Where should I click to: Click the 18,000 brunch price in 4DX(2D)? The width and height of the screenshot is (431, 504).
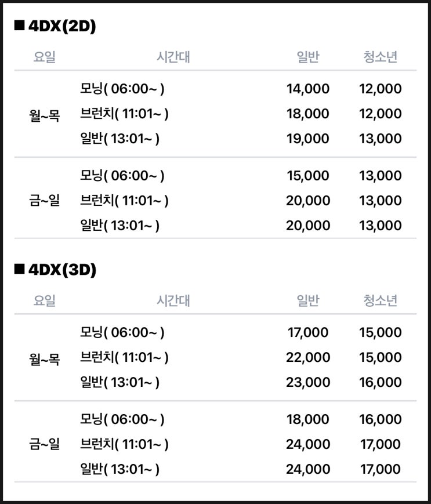coord(308,114)
